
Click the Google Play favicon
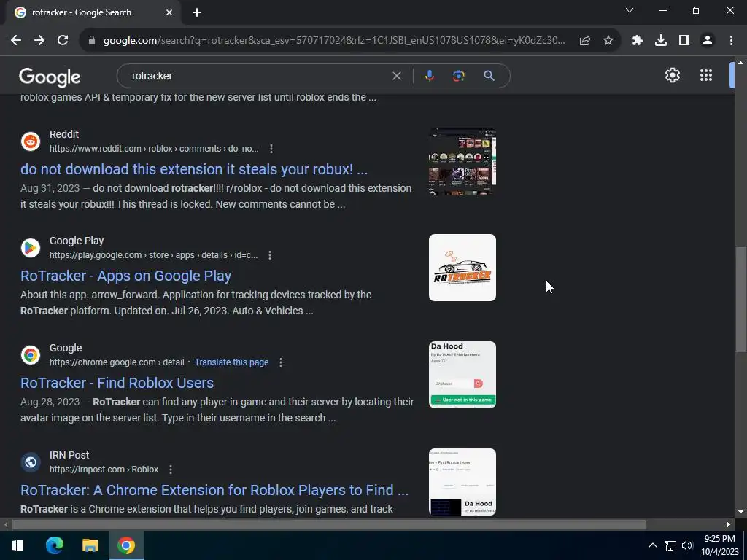coord(31,248)
